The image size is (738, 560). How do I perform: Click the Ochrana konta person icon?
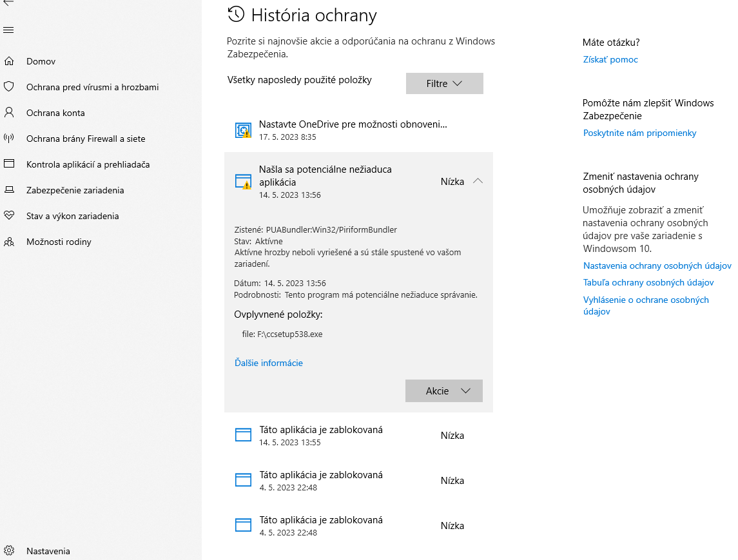(x=9, y=113)
